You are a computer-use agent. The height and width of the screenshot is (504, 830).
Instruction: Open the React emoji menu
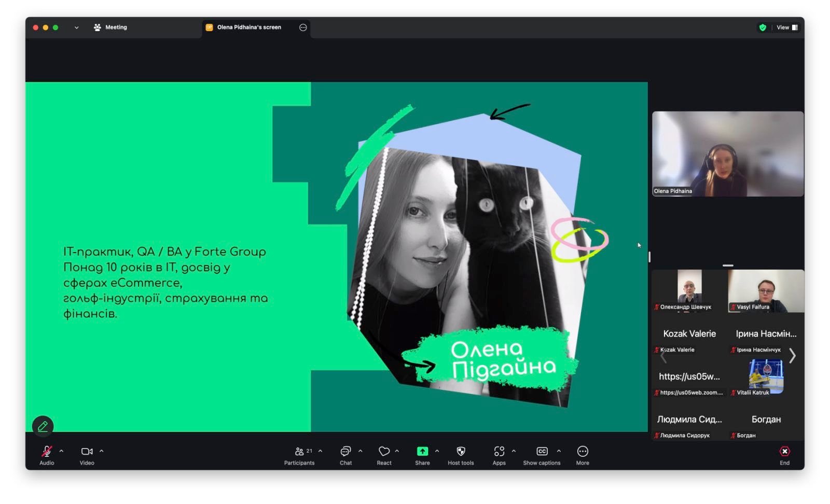coord(384,455)
